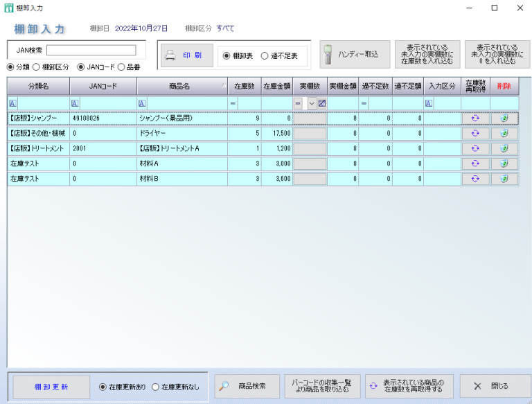Click the 棚卸更新 button
The width and height of the screenshot is (532, 404).
51,387
